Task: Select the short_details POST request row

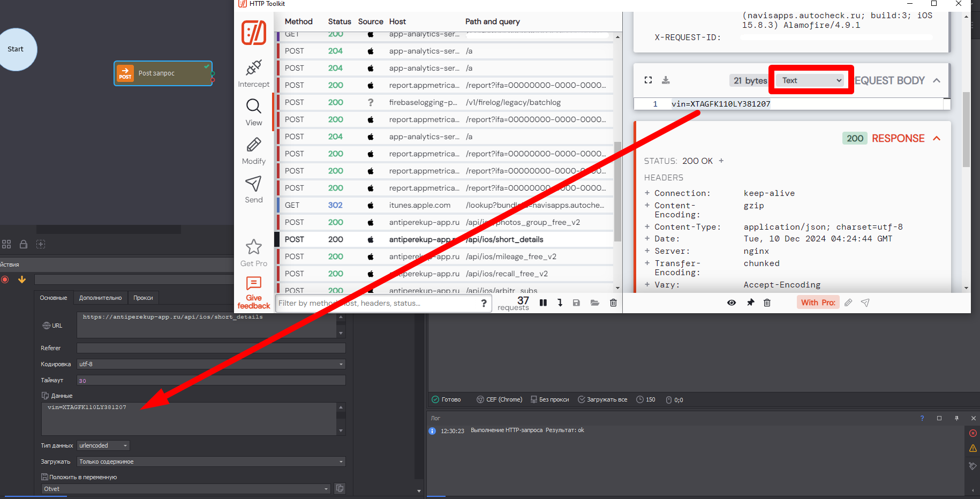Action: coord(444,239)
